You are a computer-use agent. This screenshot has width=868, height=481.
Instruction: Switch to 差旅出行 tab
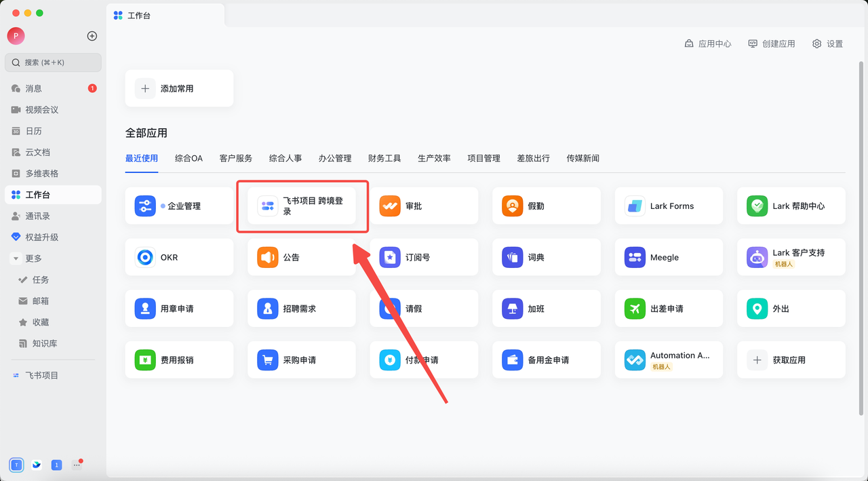click(534, 158)
